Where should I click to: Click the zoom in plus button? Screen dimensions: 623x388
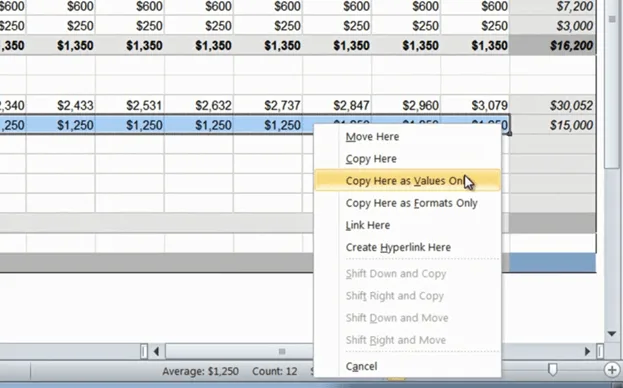(612, 370)
